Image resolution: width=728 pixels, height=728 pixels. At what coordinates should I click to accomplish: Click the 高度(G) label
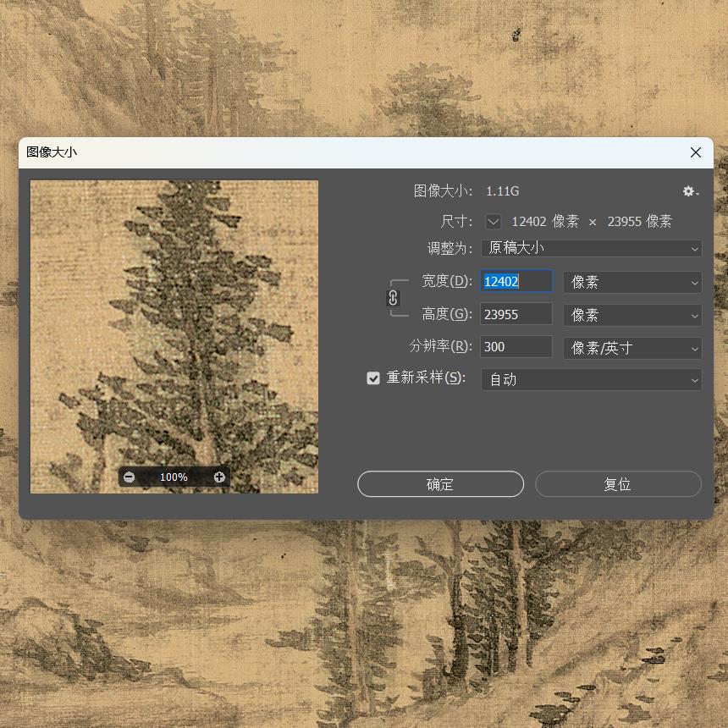pyautogui.click(x=447, y=314)
